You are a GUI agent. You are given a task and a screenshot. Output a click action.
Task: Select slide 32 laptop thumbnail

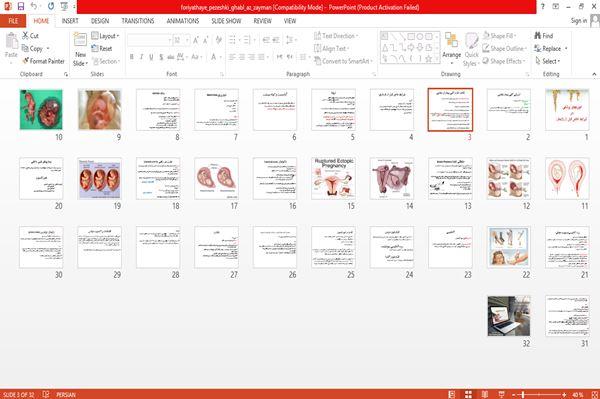509,316
